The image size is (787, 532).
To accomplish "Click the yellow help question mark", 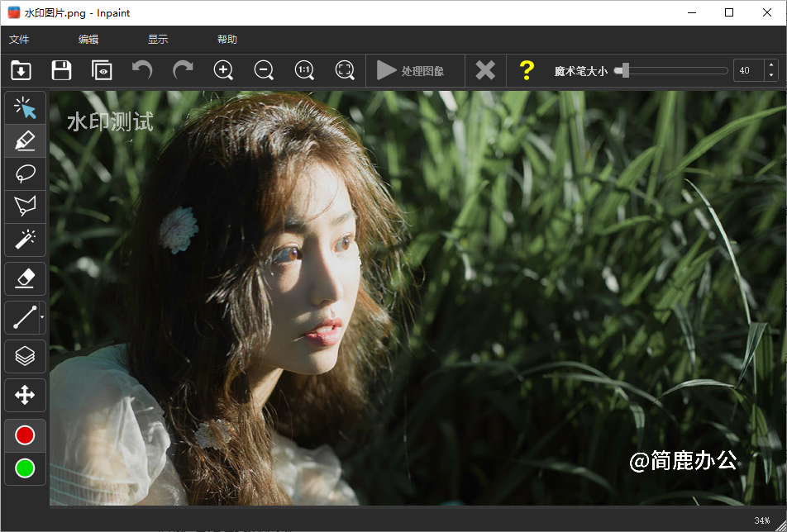I will [527, 70].
